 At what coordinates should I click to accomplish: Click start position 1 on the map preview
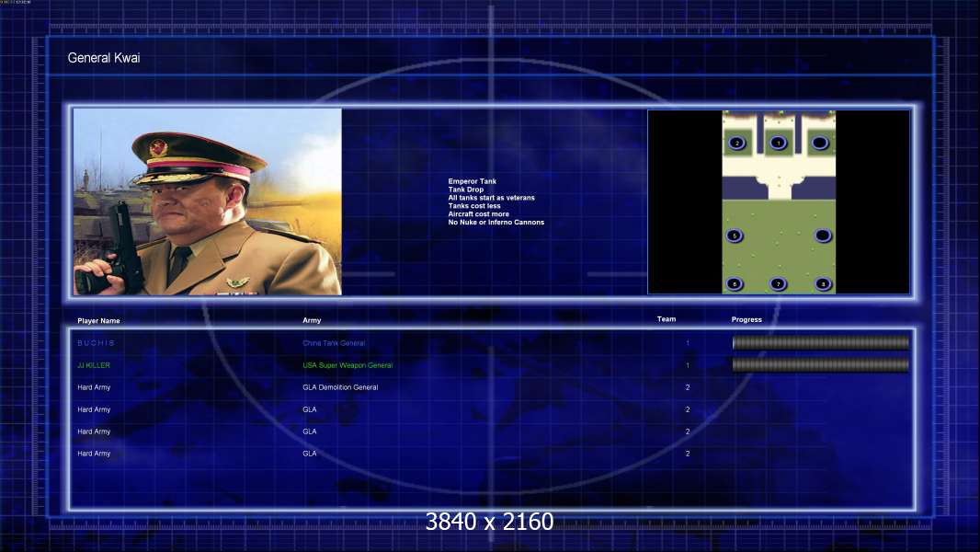click(x=778, y=144)
